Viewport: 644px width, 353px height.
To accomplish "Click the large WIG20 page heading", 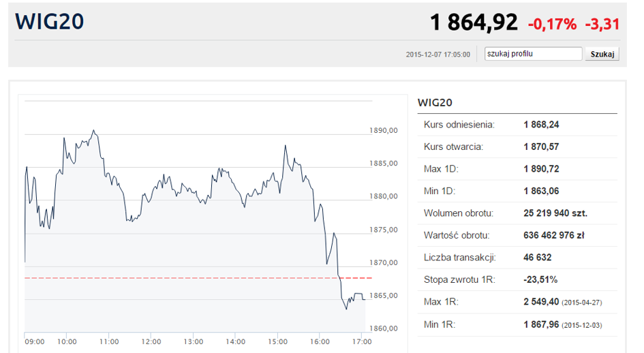I will point(50,22).
